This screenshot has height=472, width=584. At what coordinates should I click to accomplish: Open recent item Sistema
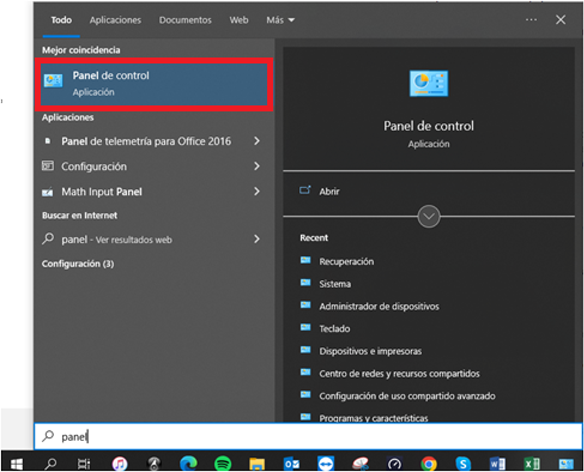335,284
